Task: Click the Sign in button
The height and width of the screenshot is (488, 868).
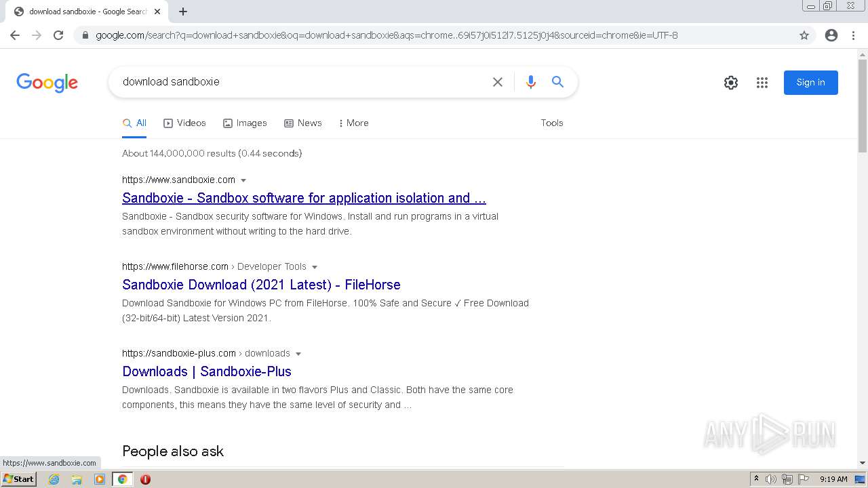Action: tap(811, 83)
